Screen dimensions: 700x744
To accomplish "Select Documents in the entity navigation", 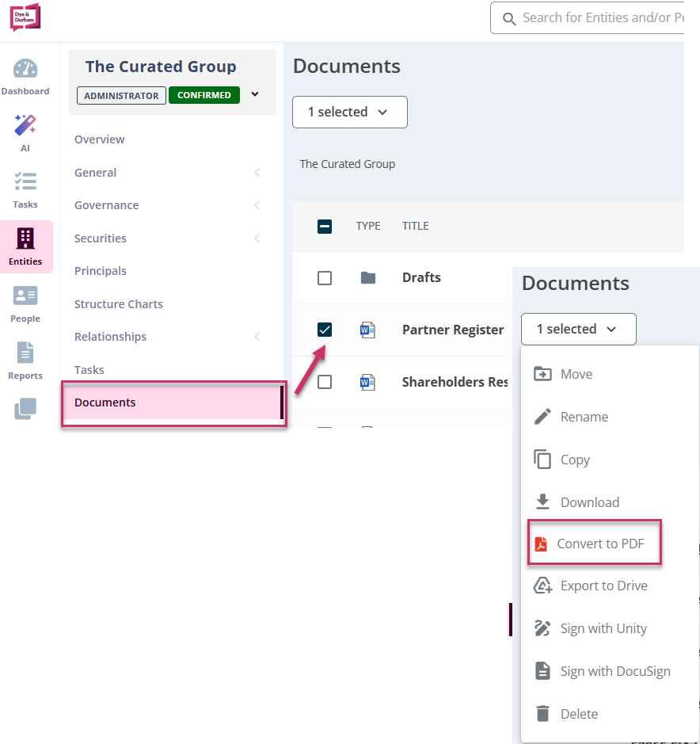I will pyautogui.click(x=173, y=403).
